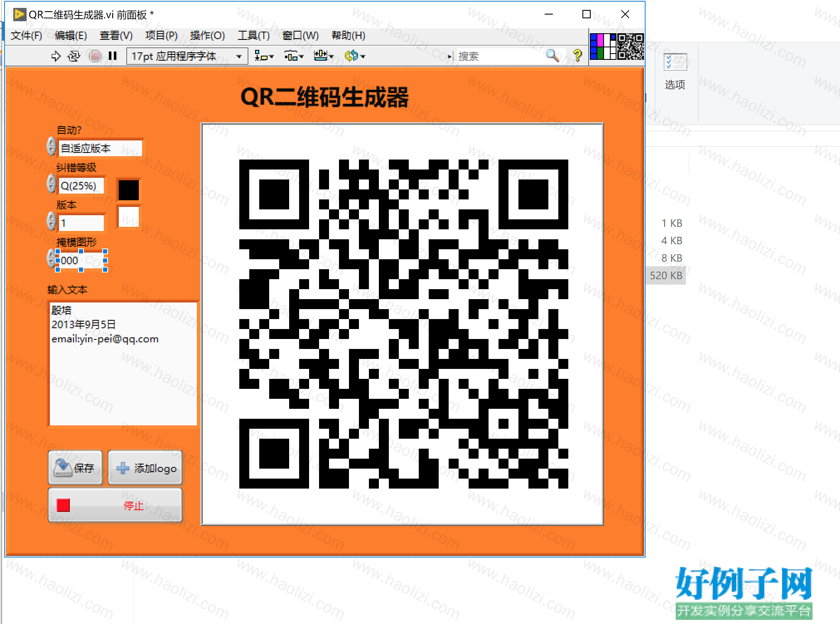Click the red 停止 button
The image size is (840, 624).
[115, 505]
